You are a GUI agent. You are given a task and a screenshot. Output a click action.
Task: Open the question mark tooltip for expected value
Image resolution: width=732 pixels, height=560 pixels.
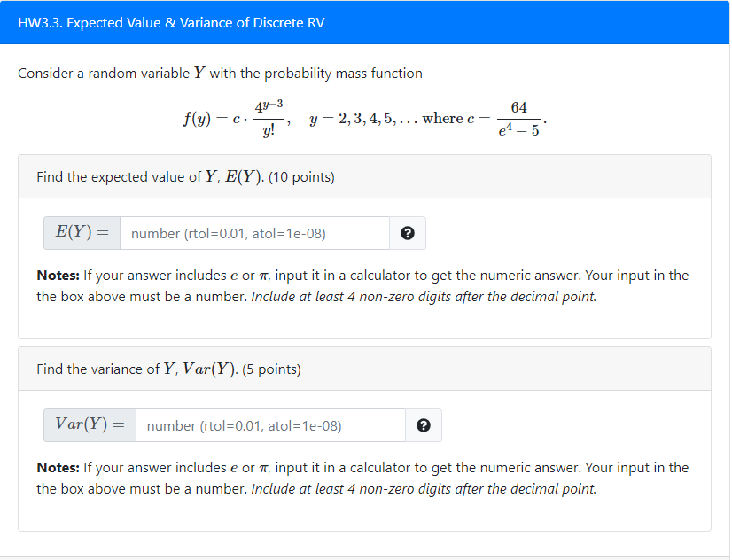(408, 232)
